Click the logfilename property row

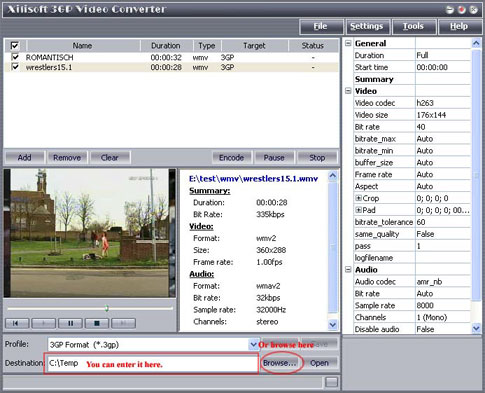coord(412,258)
